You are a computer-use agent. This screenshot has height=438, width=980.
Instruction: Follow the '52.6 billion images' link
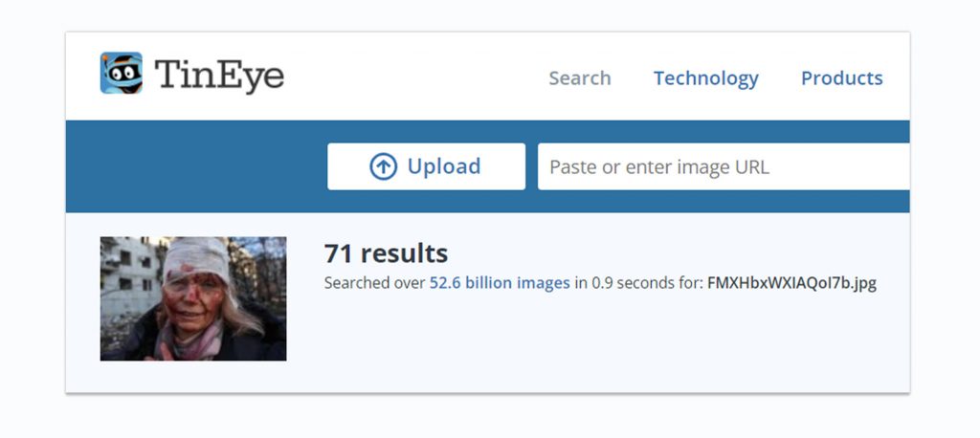pos(500,283)
